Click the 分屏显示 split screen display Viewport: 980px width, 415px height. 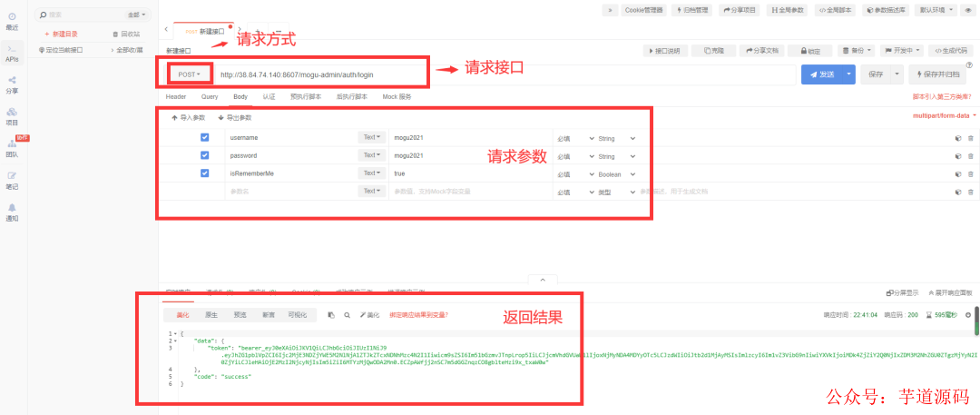903,292
